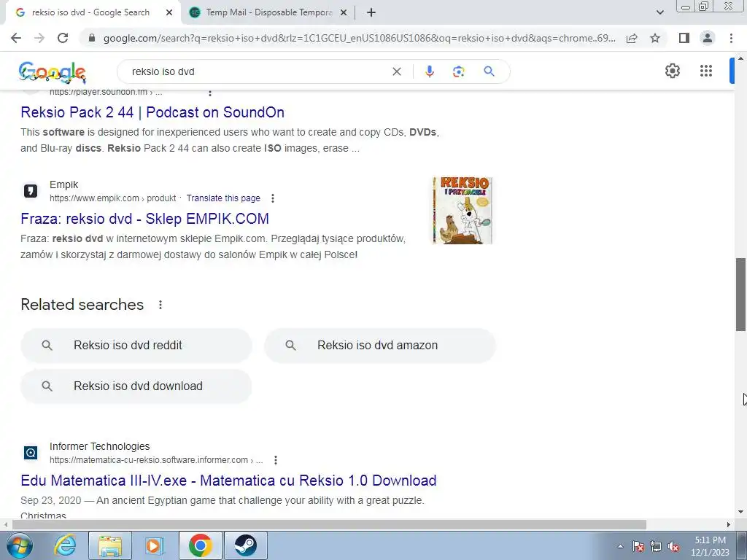Screen dimensions: 747x560
Task: Click the Chrome taskbar icon
Action: (201, 545)
